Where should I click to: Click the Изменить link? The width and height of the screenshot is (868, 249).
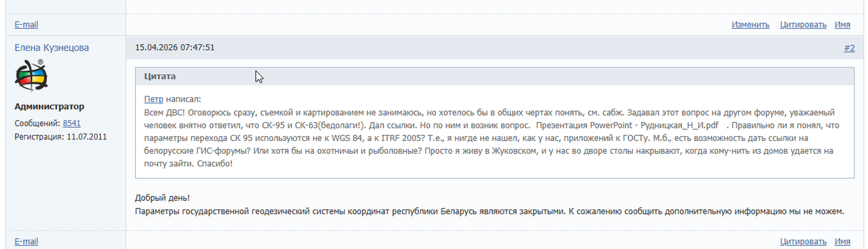tap(750, 24)
